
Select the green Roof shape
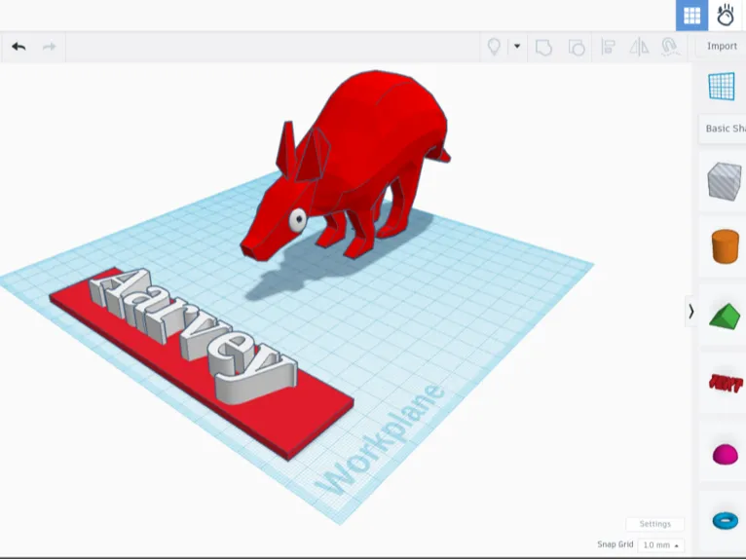(x=725, y=316)
